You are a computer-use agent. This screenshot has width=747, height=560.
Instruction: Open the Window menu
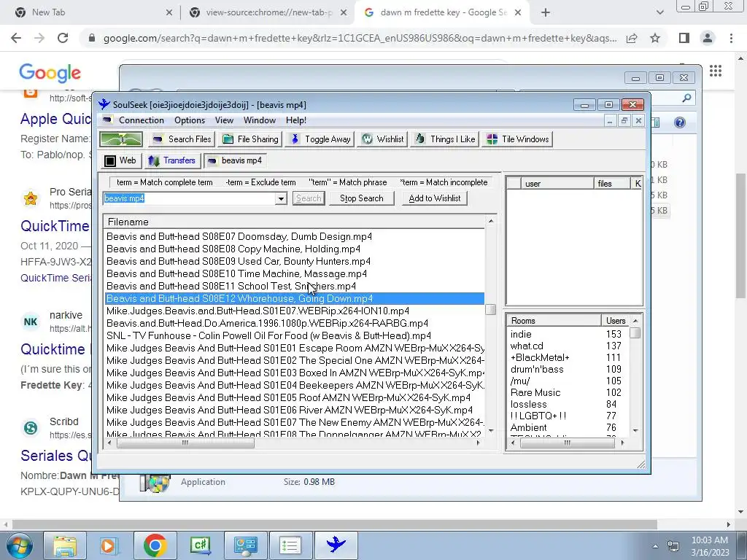click(x=260, y=120)
